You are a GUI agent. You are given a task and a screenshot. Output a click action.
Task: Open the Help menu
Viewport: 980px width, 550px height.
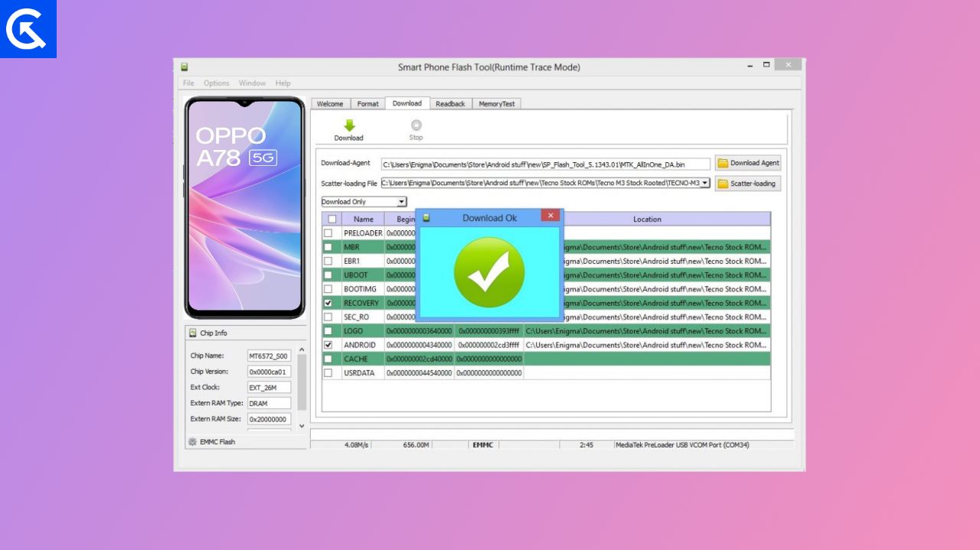(x=283, y=83)
